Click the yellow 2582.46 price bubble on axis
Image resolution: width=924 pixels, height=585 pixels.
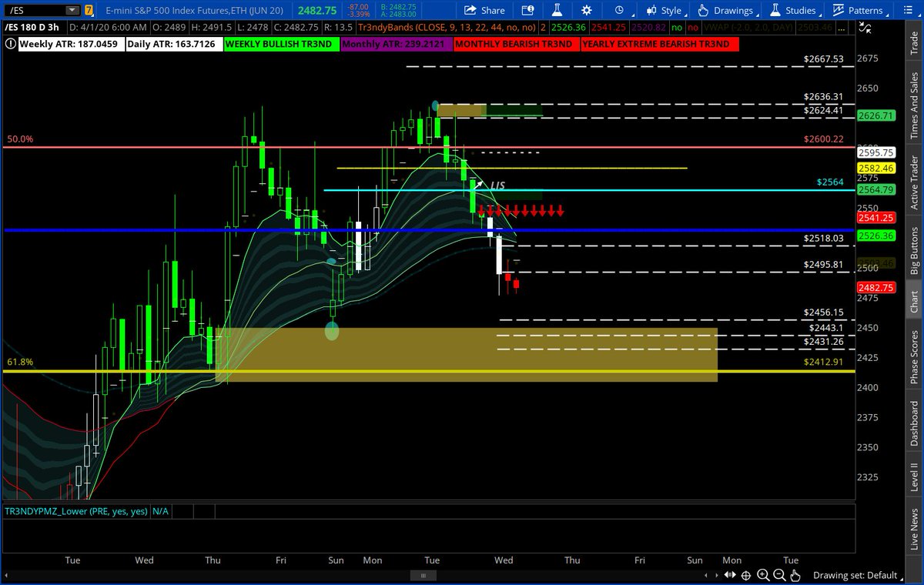(x=877, y=167)
